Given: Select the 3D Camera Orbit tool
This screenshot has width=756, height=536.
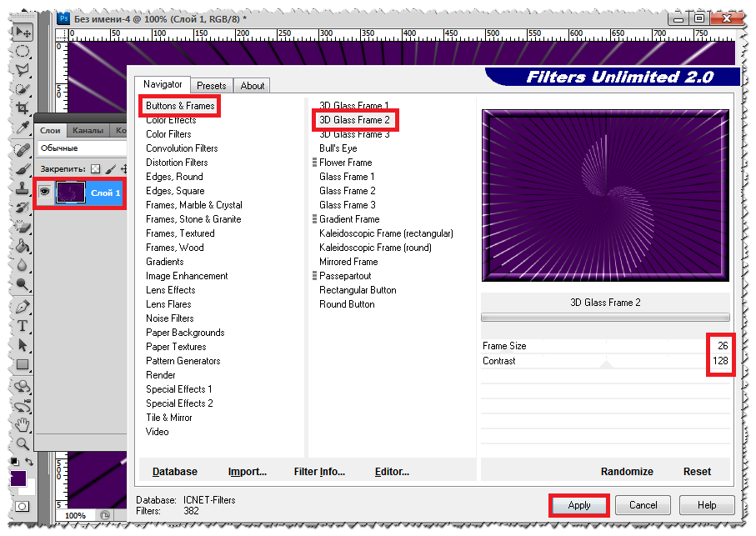Looking at the screenshot, I should pos(23,406).
